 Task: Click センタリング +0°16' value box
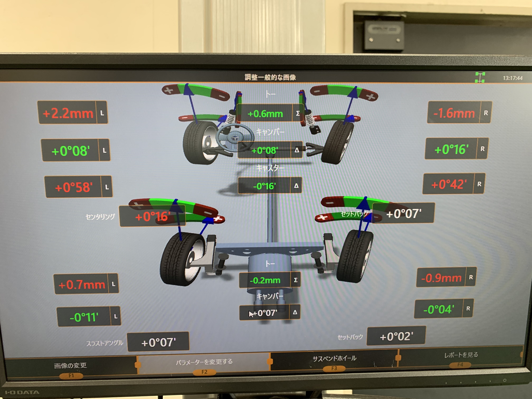[153, 216]
